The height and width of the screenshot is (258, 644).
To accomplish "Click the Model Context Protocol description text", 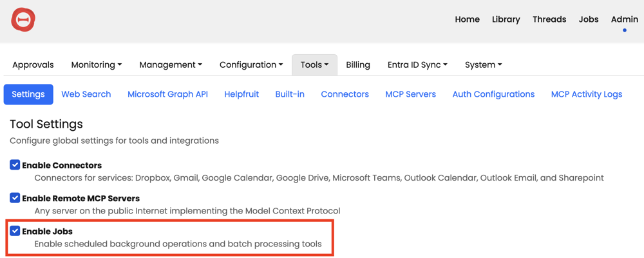I will 187,211.
